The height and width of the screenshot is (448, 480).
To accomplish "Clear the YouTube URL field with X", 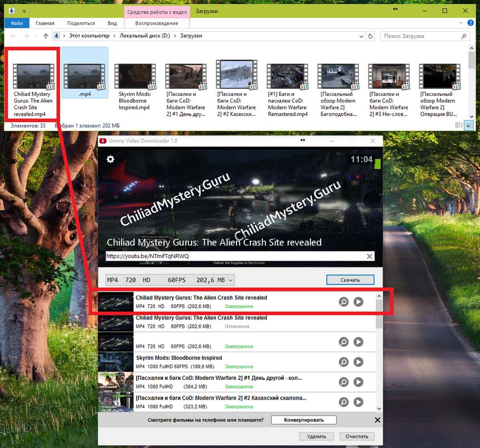I will point(369,256).
